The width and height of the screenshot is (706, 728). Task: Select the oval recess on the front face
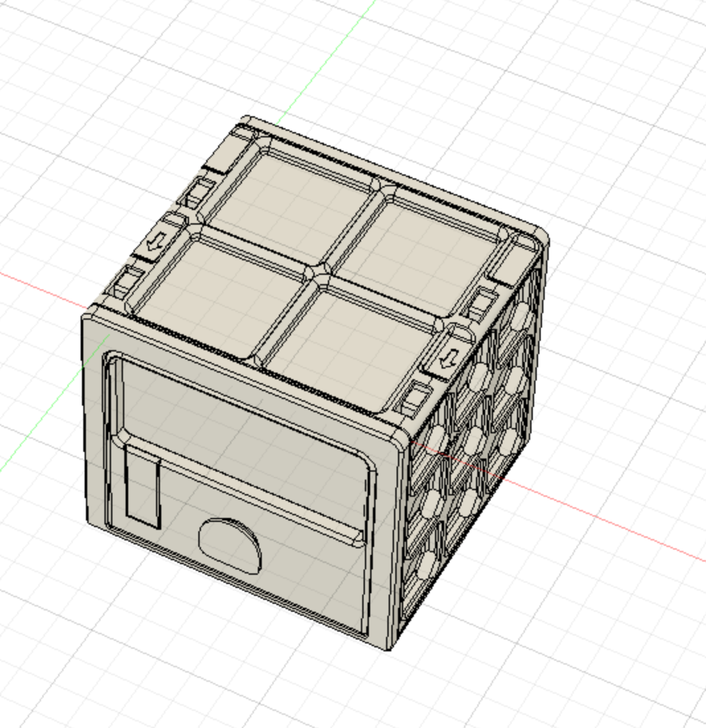point(229,546)
